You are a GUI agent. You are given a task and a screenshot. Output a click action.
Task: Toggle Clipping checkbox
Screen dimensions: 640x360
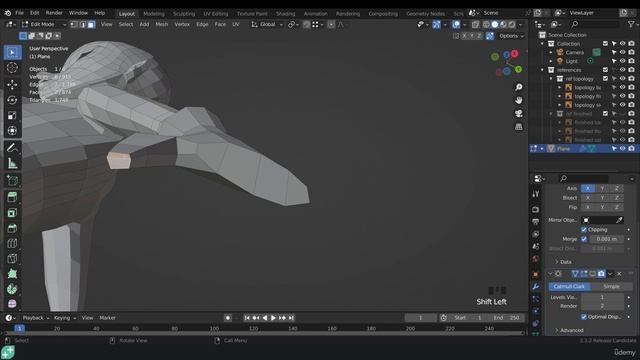click(584, 229)
